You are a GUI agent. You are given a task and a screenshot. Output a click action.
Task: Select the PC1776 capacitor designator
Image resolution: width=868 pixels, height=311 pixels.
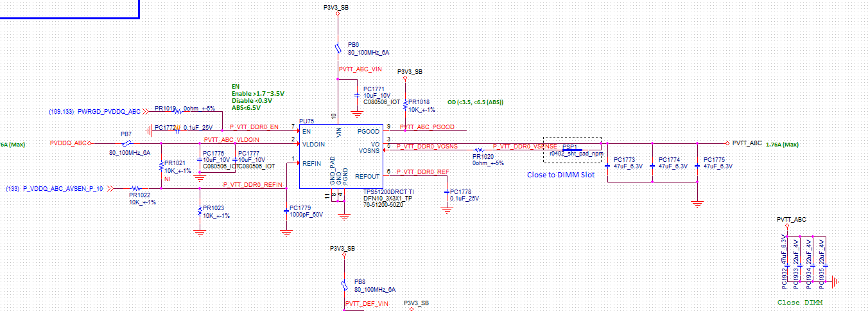[x=213, y=153]
